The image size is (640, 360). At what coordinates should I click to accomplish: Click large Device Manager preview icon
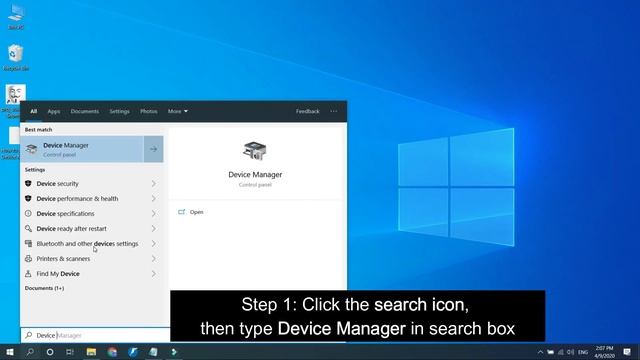coord(255,151)
